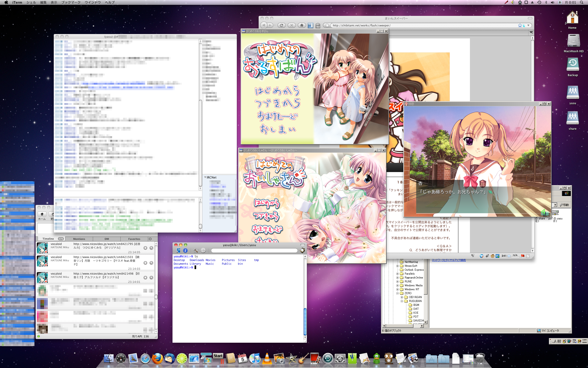Switch to the Favorites tab

click(x=134, y=239)
